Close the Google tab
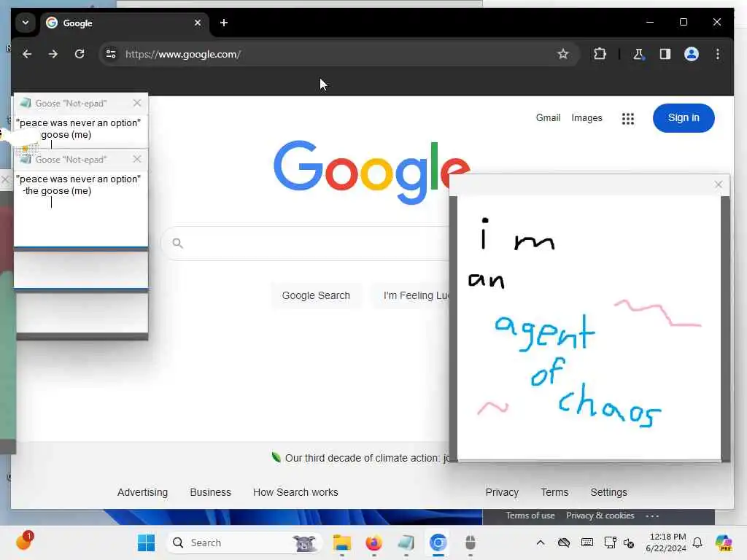 [x=198, y=23]
